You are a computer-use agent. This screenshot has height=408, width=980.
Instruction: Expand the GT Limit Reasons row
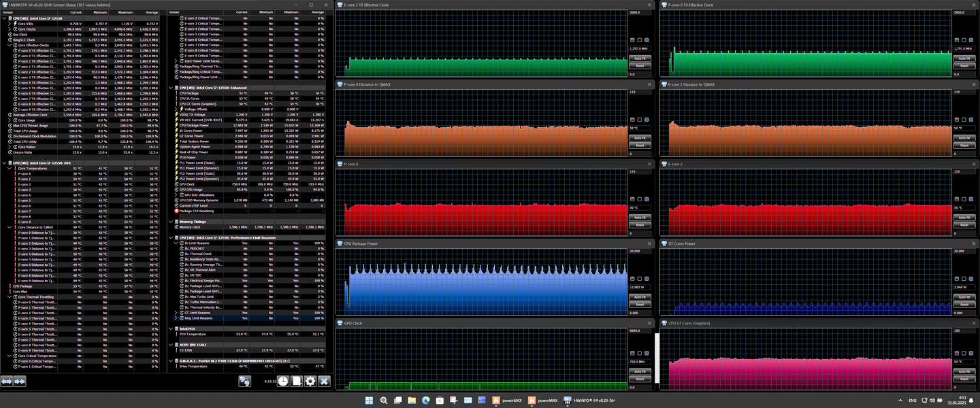click(x=176, y=313)
